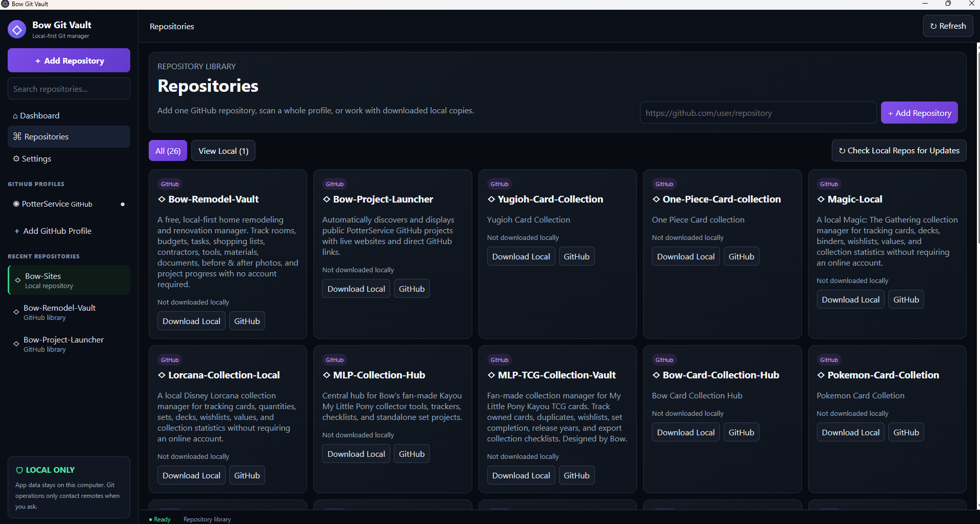Open Bow-Project-Launcher in recent repositories
980x524 pixels.
click(69, 344)
